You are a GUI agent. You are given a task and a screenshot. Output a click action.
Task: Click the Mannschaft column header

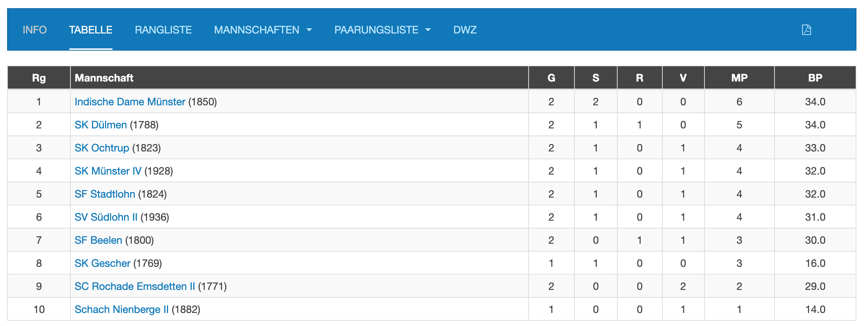click(104, 78)
